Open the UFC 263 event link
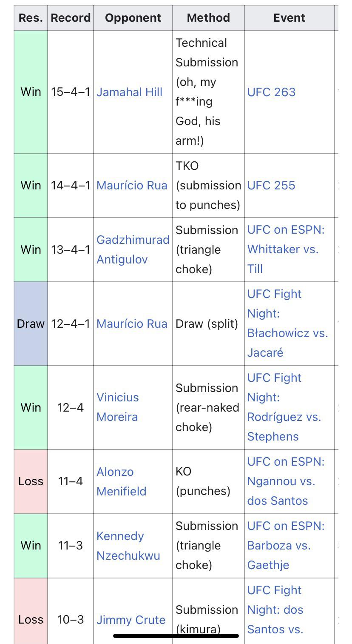The width and height of the screenshot is (352, 644). coord(271,92)
